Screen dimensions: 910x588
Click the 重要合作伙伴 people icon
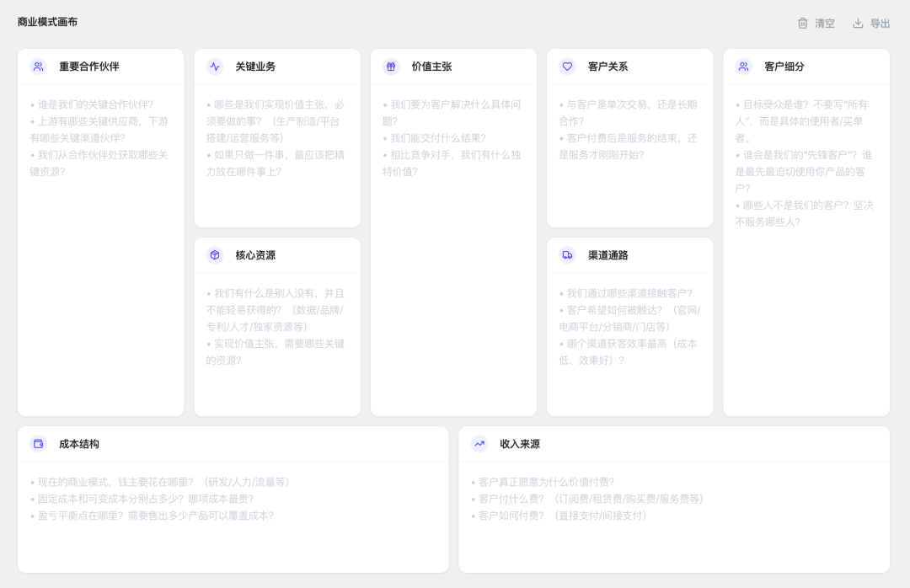coord(38,67)
